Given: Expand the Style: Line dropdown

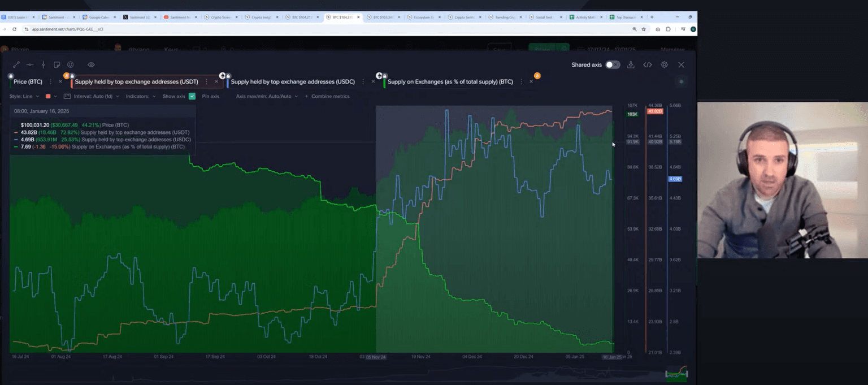Looking at the screenshot, I should (23, 97).
